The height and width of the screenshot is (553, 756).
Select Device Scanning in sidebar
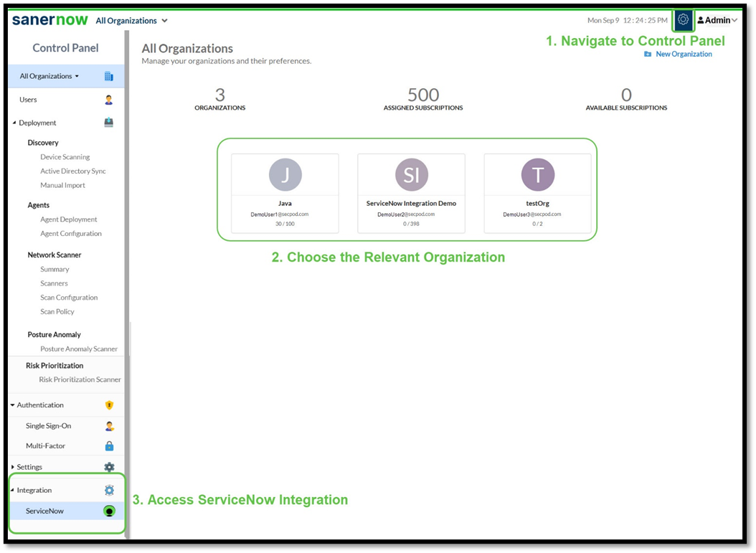(x=65, y=156)
